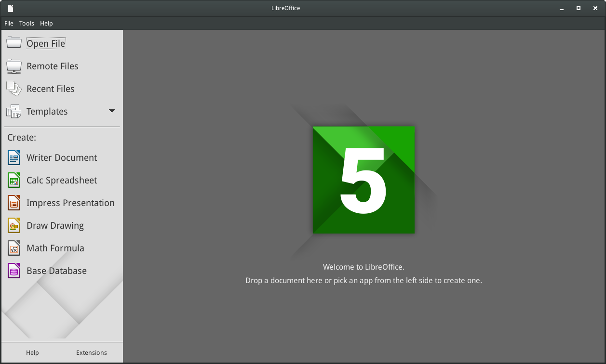Close the LibreOffice window
This screenshot has width=606, height=364.
click(x=595, y=8)
